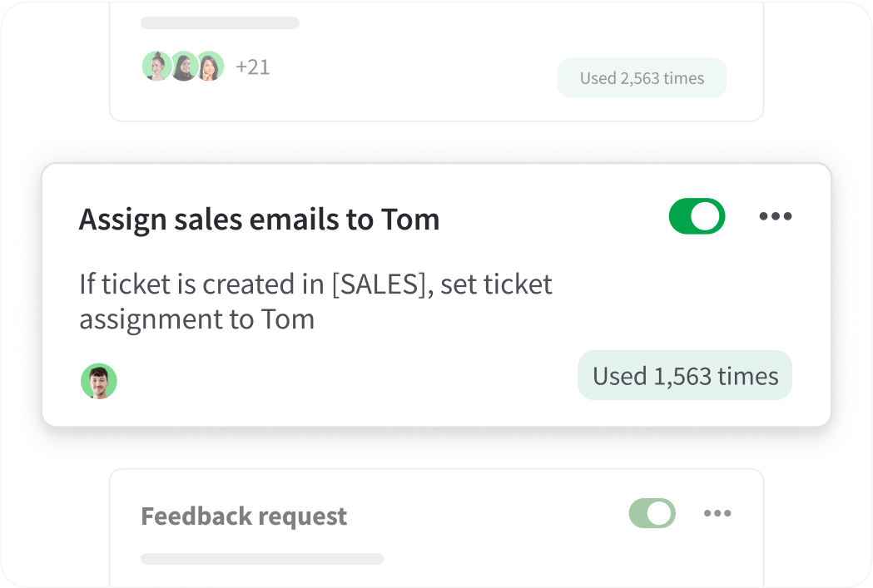Screen dimensions: 873x588
Task: Expand options for the Feedback request card
Action: tap(717, 513)
